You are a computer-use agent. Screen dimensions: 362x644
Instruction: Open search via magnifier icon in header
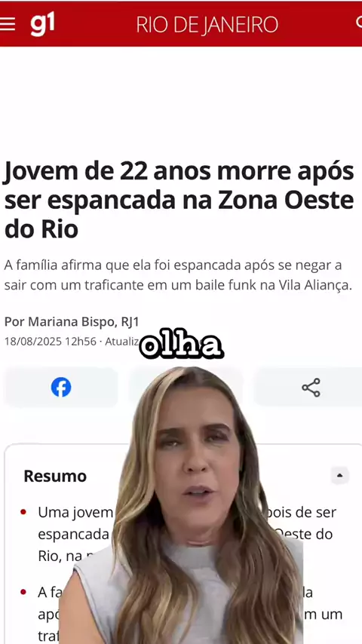point(359,23)
